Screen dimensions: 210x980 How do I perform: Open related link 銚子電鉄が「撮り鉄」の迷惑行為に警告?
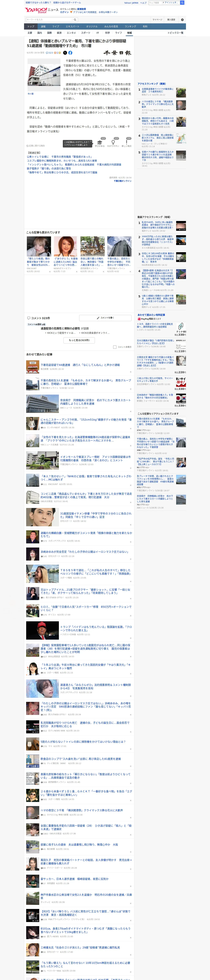(x=49, y=169)
